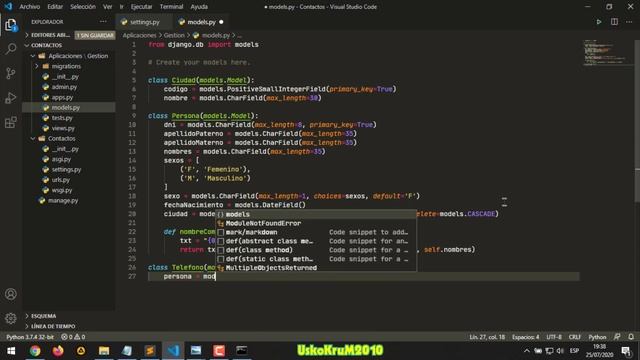
Task: Open the Source Control view
Action: click(11, 73)
